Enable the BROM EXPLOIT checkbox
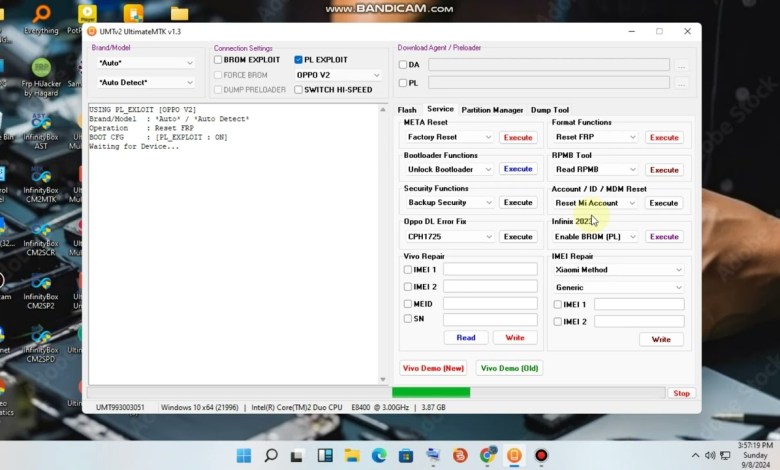This screenshot has height=470, width=780. [218, 60]
